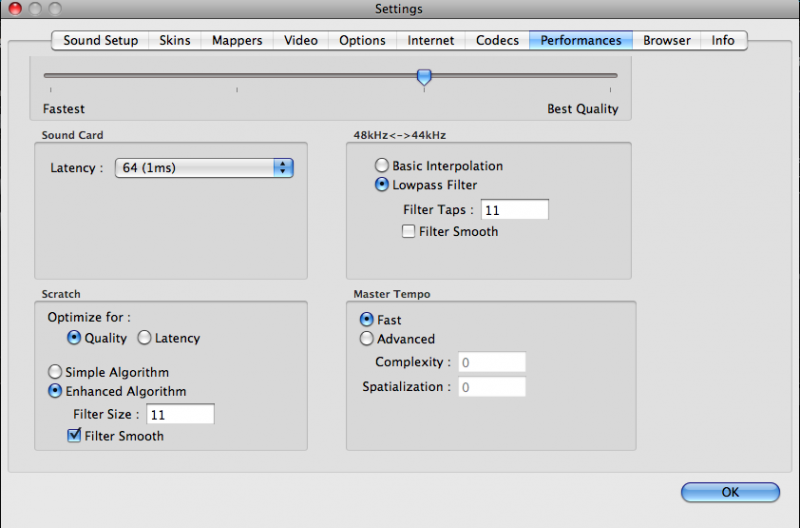
Task: Click the Filter Taps input field
Action: [x=514, y=210]
